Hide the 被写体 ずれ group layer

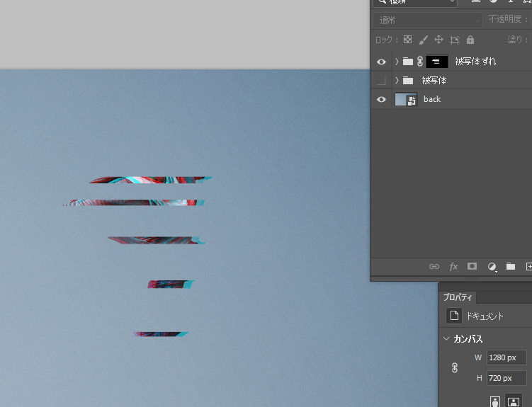381,62
